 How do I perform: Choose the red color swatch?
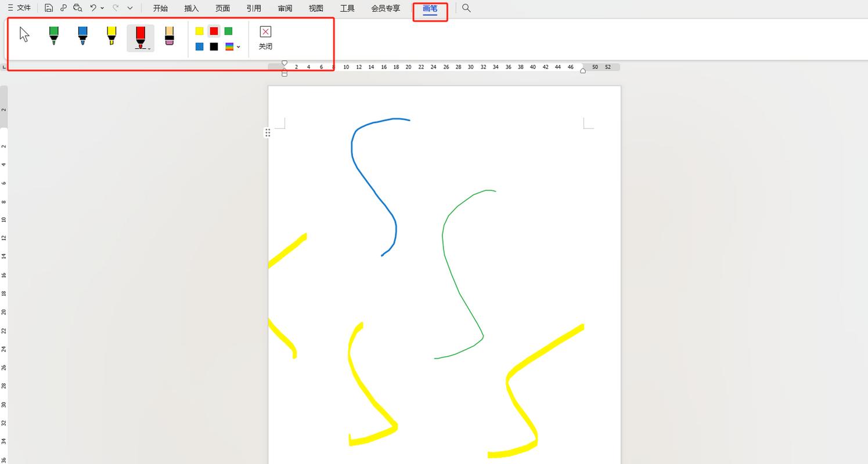(214, 31)
